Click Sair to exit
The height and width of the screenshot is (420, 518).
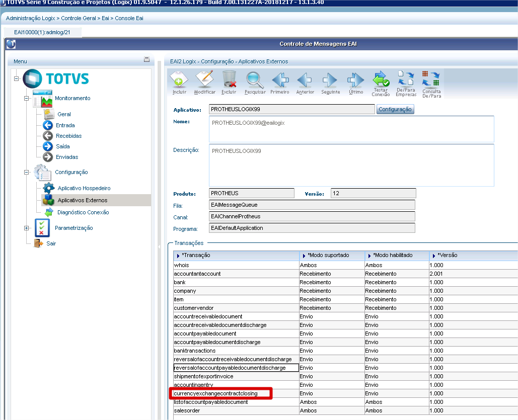[x=51, y=243]
